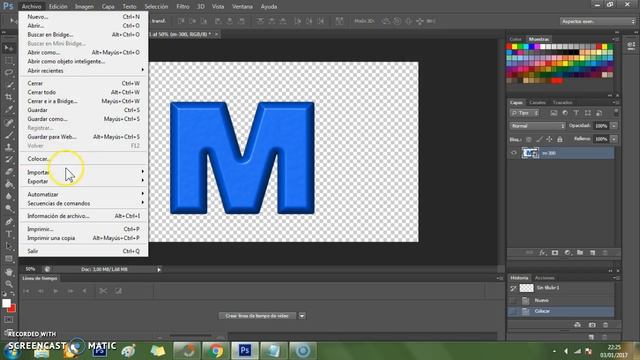The width and height of the screenshot is (640, 360).
Task: Delete the selected layer
Action: (605, 253)
